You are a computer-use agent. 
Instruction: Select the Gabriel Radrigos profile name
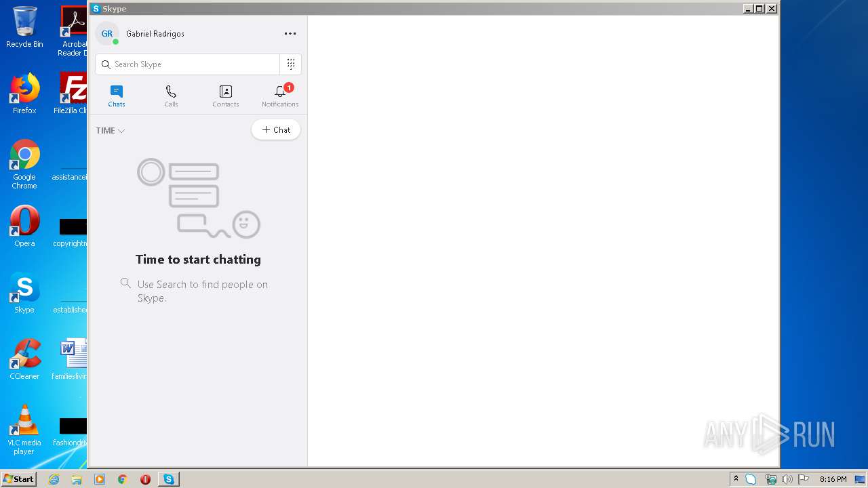(155, 34)
